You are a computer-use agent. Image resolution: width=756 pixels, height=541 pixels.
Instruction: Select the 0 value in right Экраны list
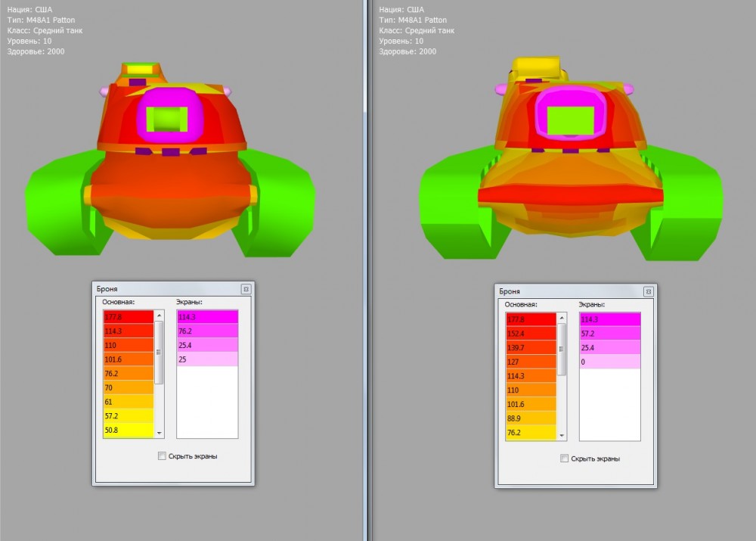609,362
